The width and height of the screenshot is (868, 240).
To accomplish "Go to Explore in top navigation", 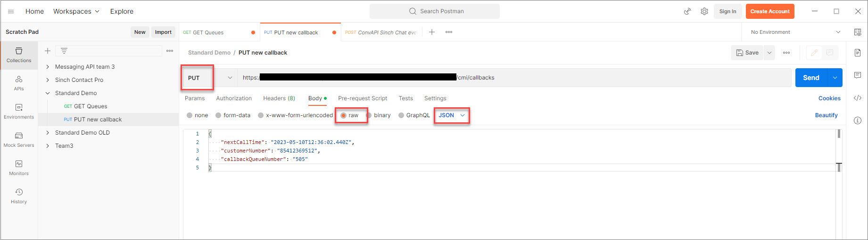I will (x=122, y=11).
